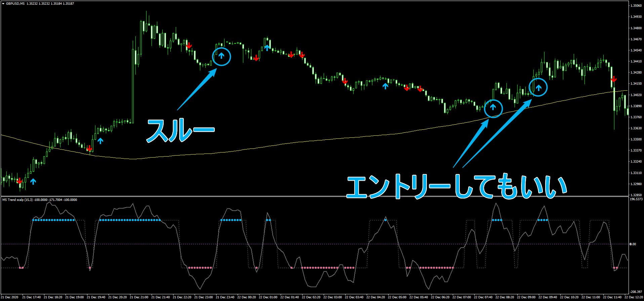Select the rightmost circled blue up arrow
The image size is (644, 301).
tap(538, 88)
